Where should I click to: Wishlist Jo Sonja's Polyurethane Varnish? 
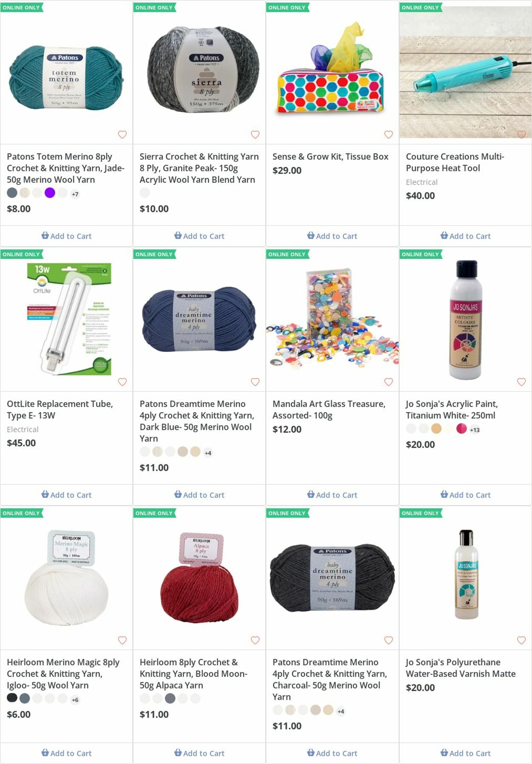(521, 640)
